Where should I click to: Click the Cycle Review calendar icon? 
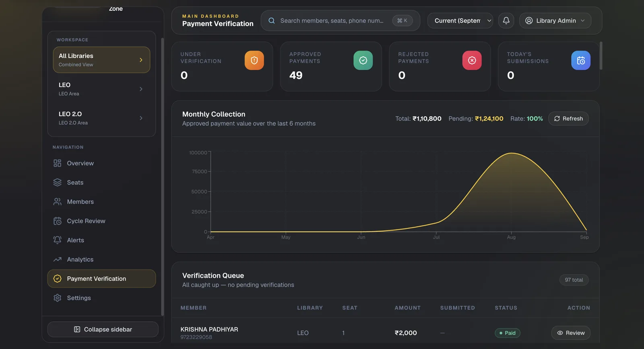(x=58, y=221)
